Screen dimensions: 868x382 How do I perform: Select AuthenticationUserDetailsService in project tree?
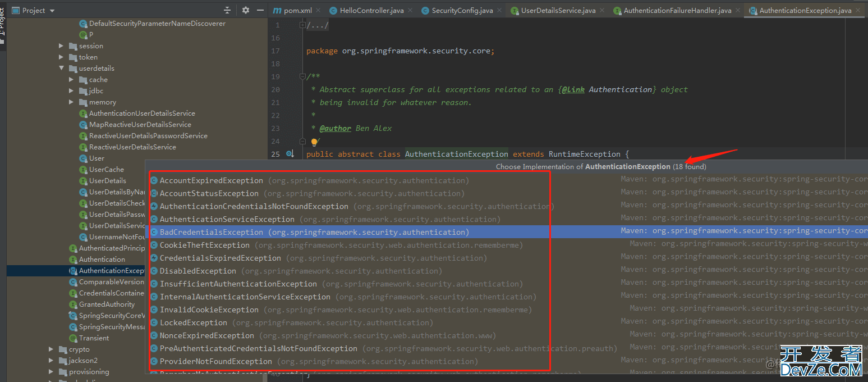click(142, 113)
